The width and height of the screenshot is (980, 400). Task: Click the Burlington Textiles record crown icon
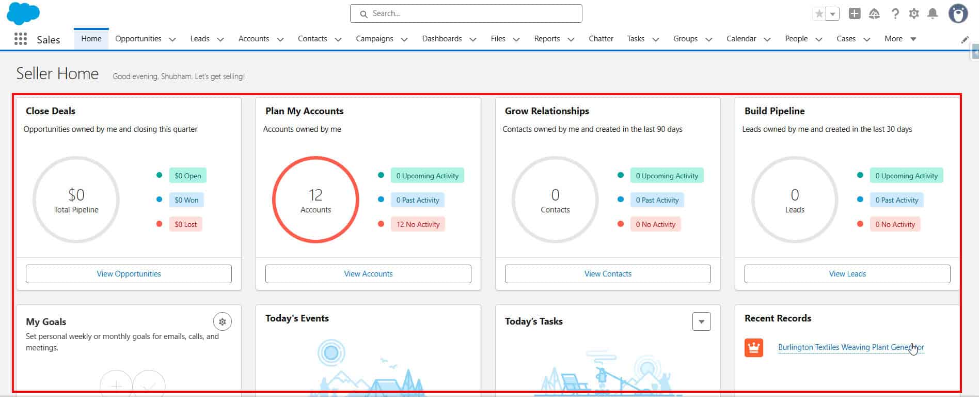click(754, 348)
